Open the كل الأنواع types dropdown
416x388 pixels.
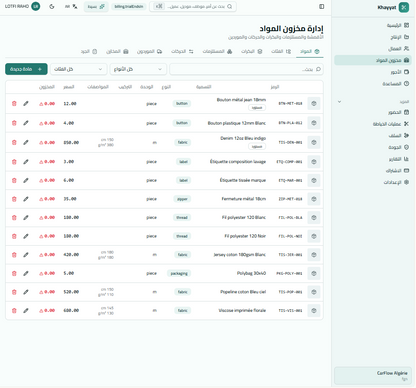tap(138, 69)
